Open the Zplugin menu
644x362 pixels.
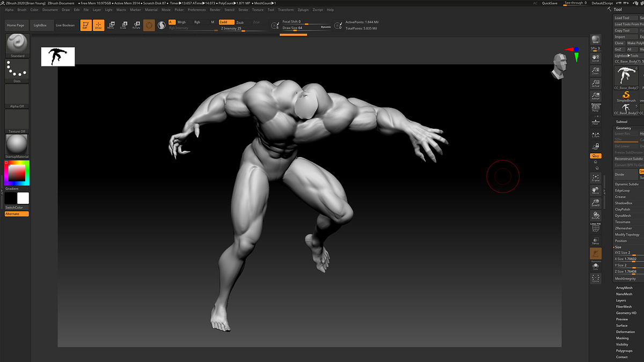303,10
